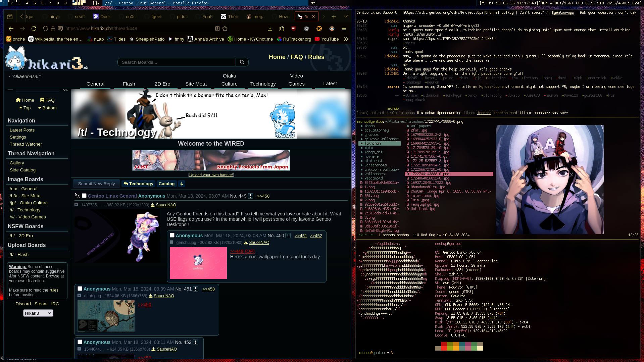The height and width of the screenshot is (362, 644).
Task: Click the Submit New Reply button
Action: tap(96, 184)
